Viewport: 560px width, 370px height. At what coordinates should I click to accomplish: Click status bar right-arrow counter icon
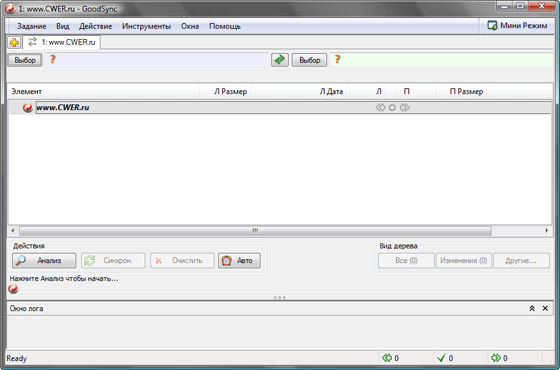(x=496, y=358)
